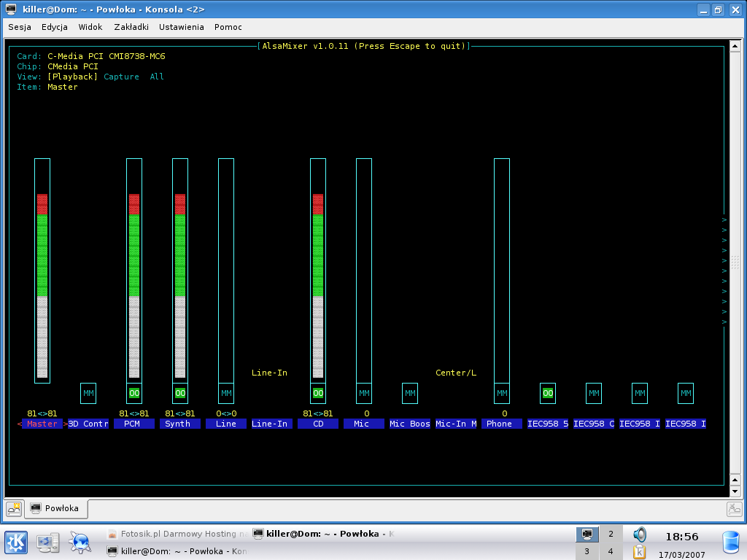747x560 pixels.
Task: Click the yellow Line-In enum value
Action: [x=270, y=373]
